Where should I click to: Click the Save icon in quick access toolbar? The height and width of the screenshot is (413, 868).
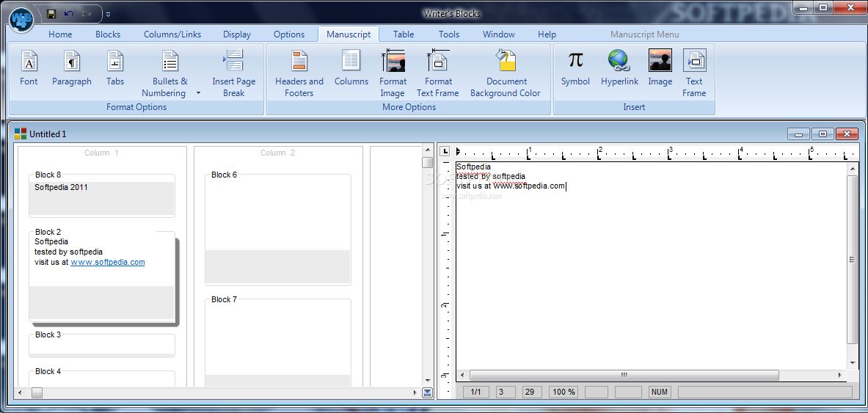(51, 13)
